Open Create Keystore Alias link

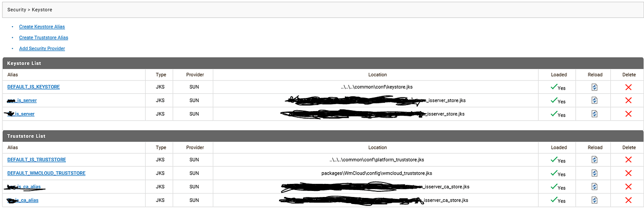(42, 27)
